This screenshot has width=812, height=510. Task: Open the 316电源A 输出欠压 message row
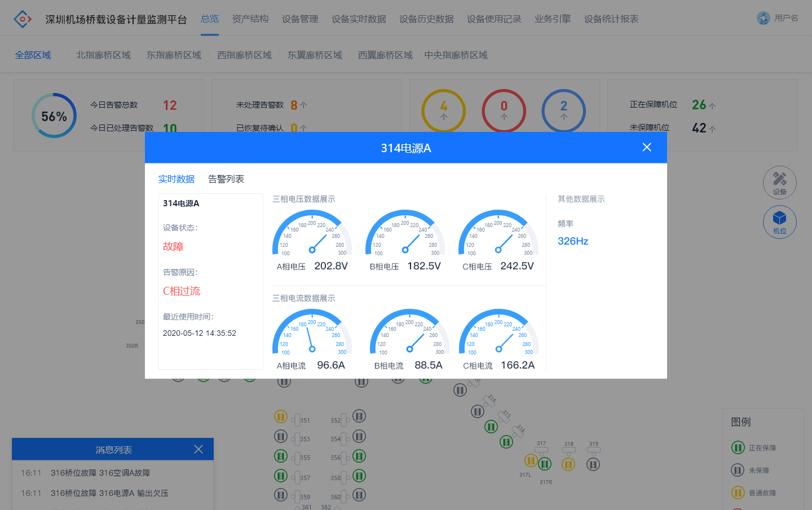pos(113,493)
